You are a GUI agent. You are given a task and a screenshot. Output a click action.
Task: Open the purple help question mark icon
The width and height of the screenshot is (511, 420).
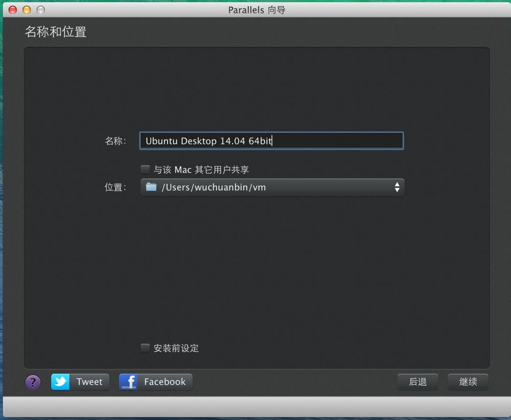tap(33, 382)
